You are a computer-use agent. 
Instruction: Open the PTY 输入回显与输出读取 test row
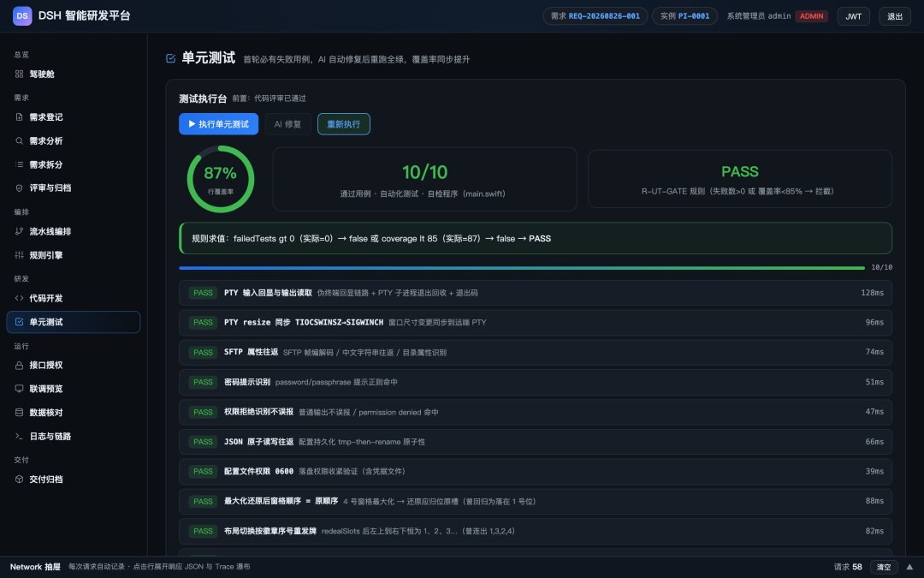pos(535,293)
